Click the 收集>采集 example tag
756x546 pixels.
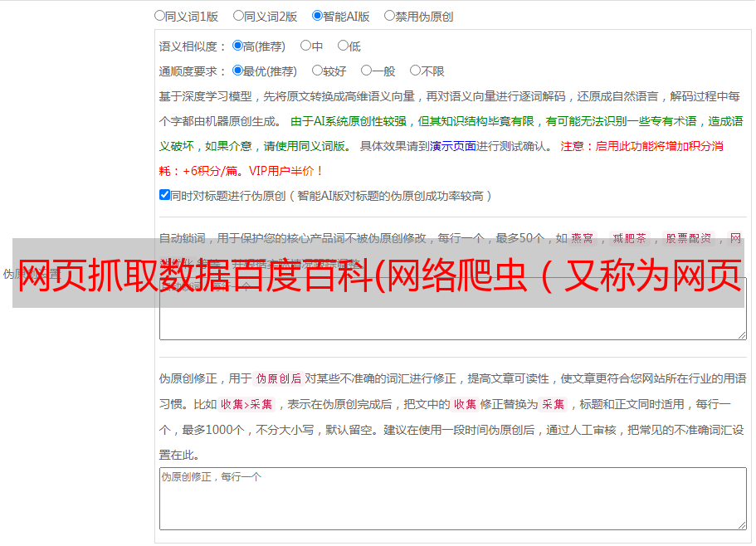point(246,404)
